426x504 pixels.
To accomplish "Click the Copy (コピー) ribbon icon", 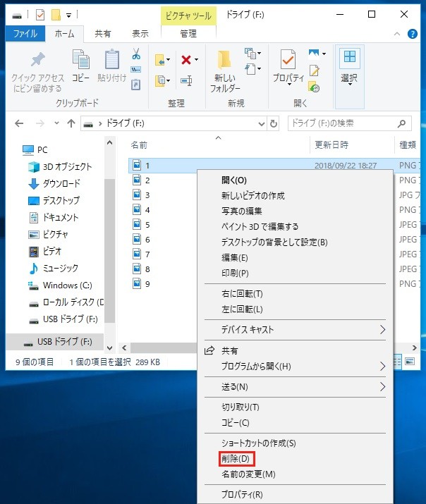I will click(80, 69).
